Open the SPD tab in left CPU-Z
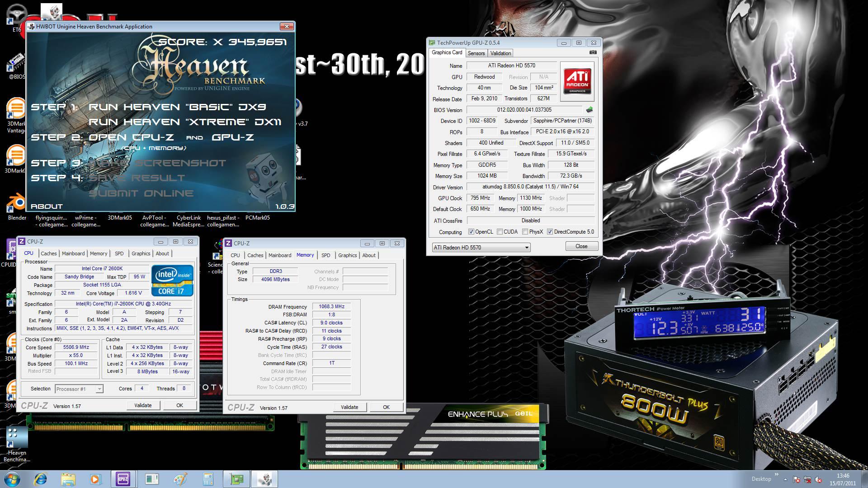The image size is (868, 488). click(x=119, y=253)
